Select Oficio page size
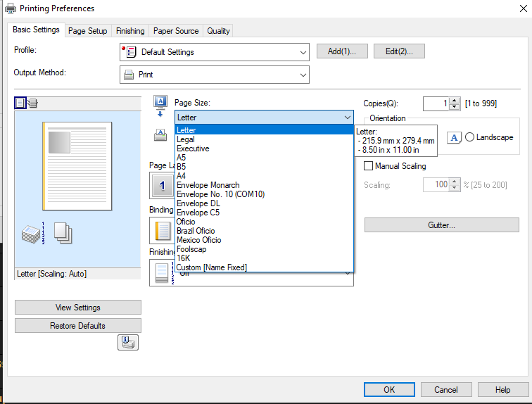 pos(264,222)
